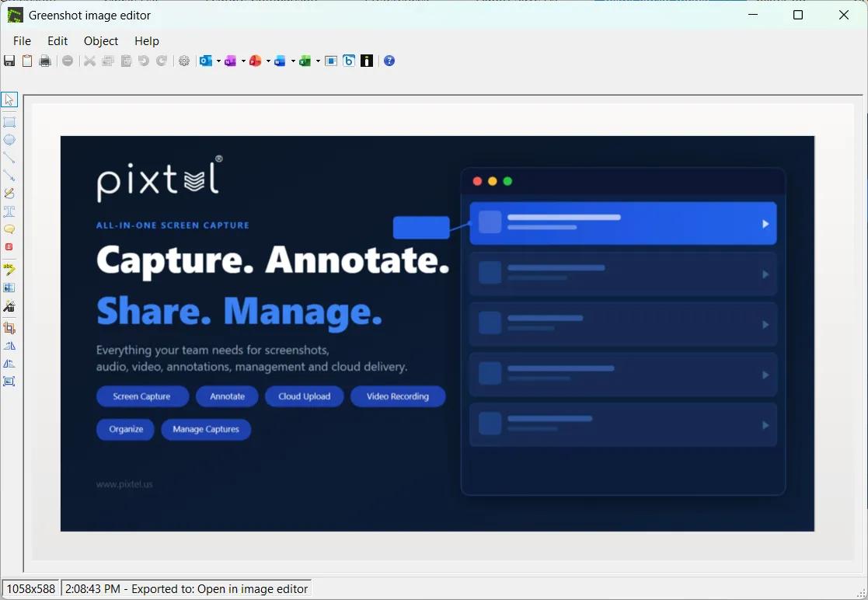The image size is (868, 600).
Task: Click the 'ALL-IN-ONE SCREEN CAPTURE' text on the canvas
Action: coord(173,225)
